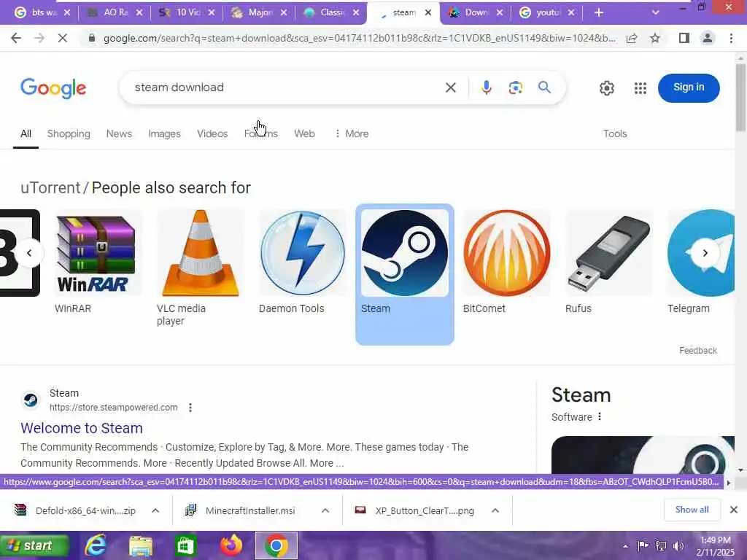This screenshot has height=560, width=747.
Task: Show hidden system tray icons
Action: coord(625,546)
